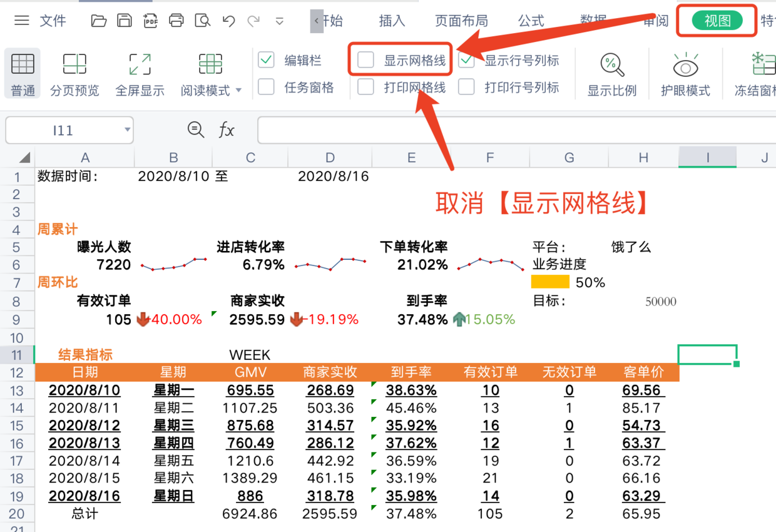This screenshot has width=776, height=532.
Task: Click the 星期五 cell
Action: (173, 461)
